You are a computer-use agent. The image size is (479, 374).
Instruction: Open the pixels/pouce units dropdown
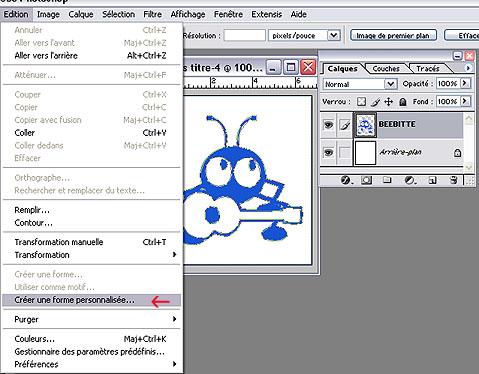(x=333, y=35)
